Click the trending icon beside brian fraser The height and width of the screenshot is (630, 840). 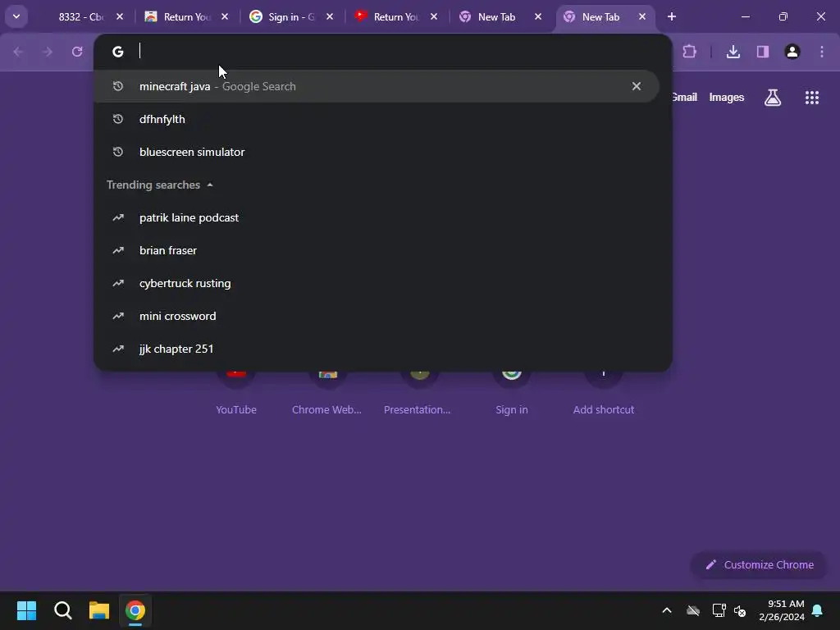pos(118,250)
